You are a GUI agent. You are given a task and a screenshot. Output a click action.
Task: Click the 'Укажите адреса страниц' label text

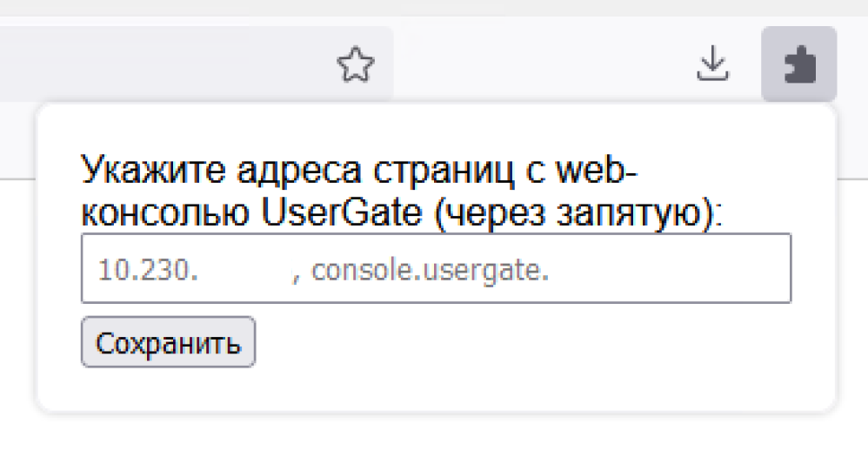click(x=297, y=170)
